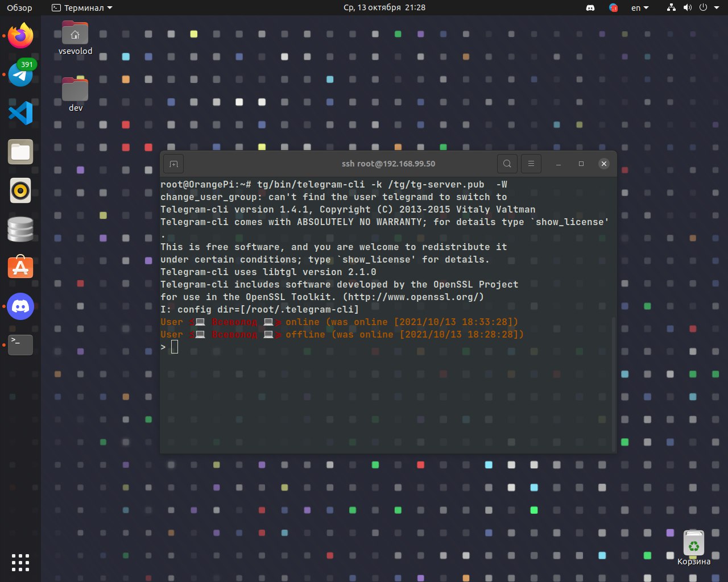Open new tab in terminal window
The image size is (728, 582).
coord(174,164)
